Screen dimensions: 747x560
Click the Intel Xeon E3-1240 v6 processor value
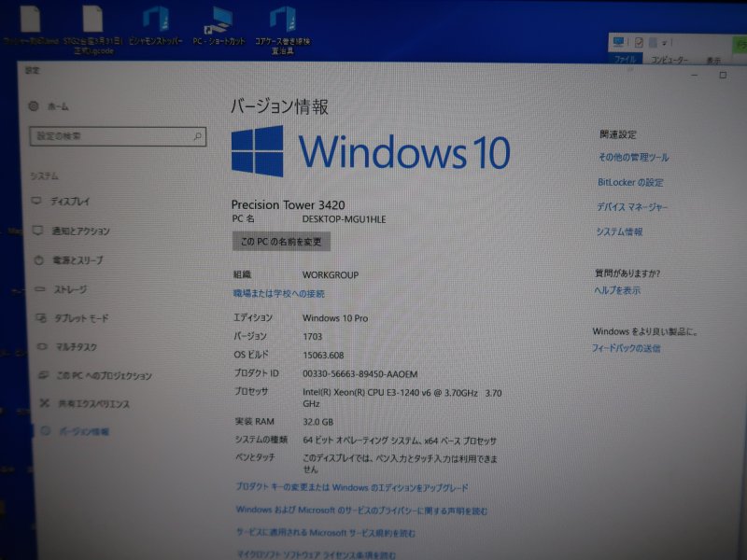[402, 399]
